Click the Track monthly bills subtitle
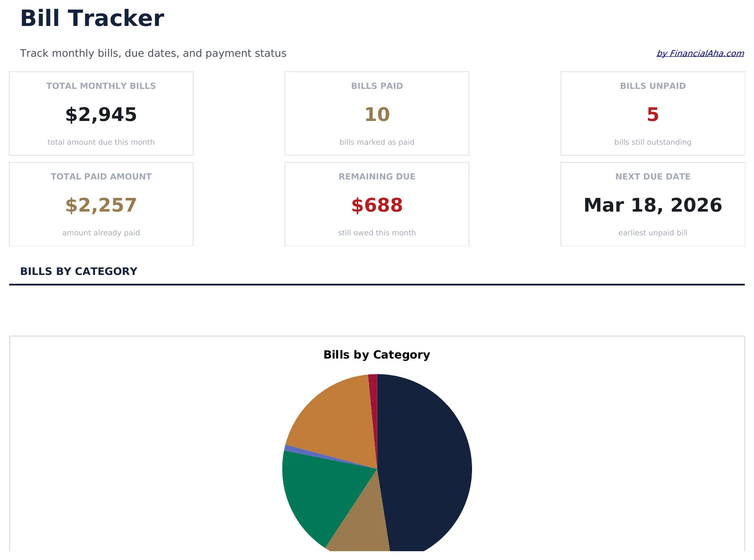This screenshot has width=754, height=560. tap(154, 53)
